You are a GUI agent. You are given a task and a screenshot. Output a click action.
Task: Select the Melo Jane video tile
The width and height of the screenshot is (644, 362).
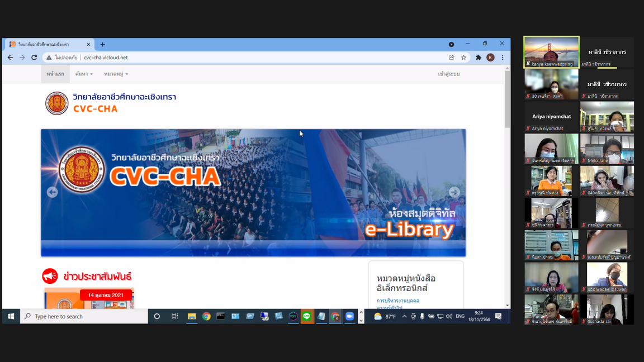coord(607,149)
